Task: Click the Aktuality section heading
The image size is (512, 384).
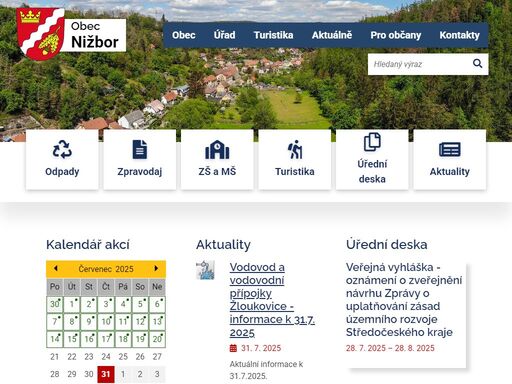Action: [223, 245]
